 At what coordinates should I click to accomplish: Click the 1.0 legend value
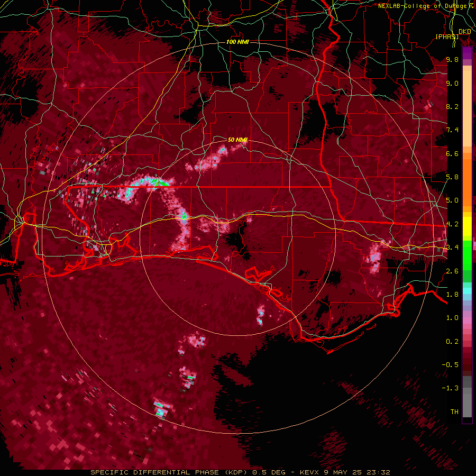(452, 318)
